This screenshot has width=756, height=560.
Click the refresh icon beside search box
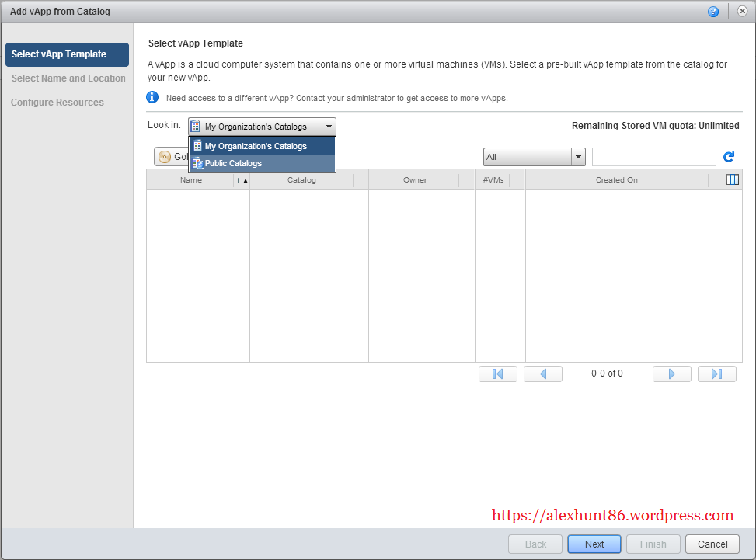[729, 157]
